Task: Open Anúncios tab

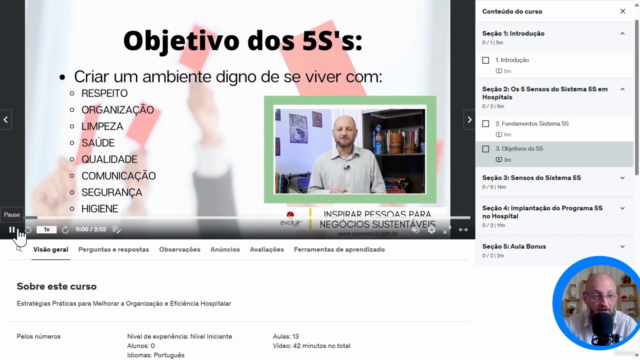Action: tap(225, 249)
